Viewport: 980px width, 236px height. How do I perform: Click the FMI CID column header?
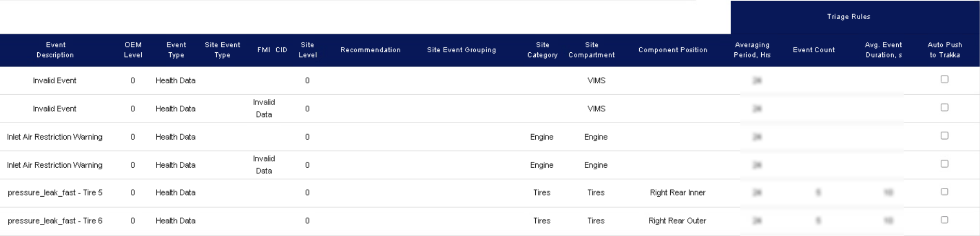click(272, 50)
